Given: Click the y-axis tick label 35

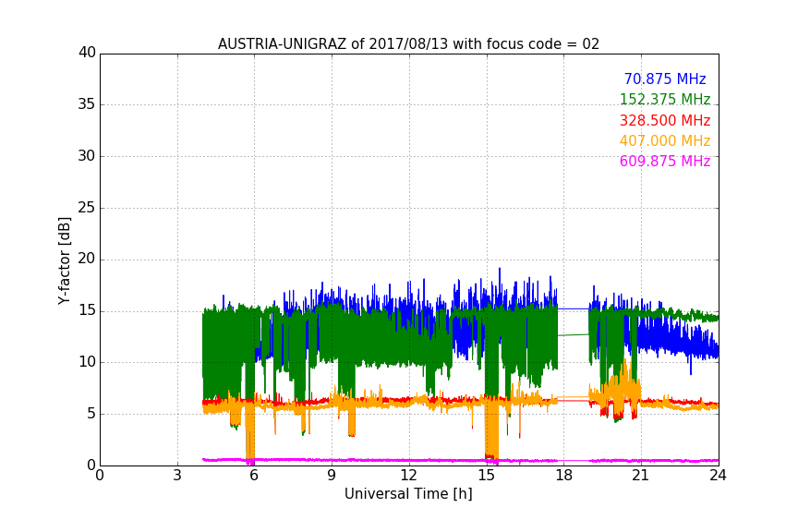Looking at the screenshot, I should 87,104.
